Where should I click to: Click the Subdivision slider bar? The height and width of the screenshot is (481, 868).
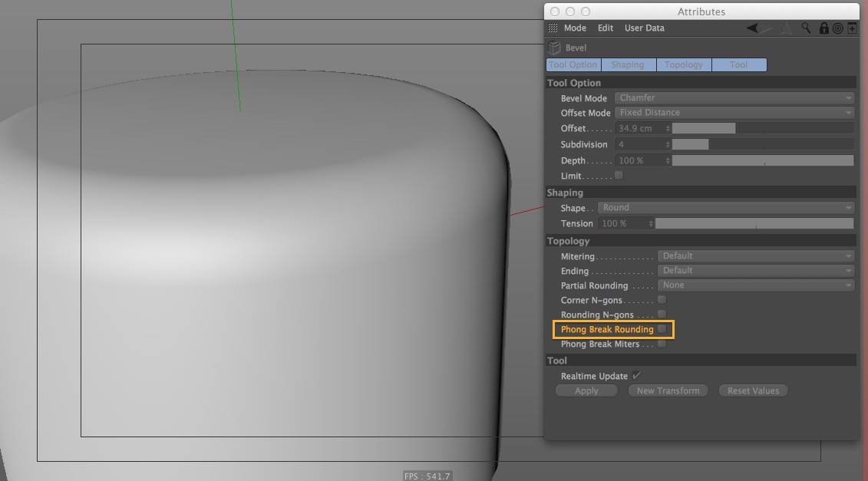coord(763,144)
